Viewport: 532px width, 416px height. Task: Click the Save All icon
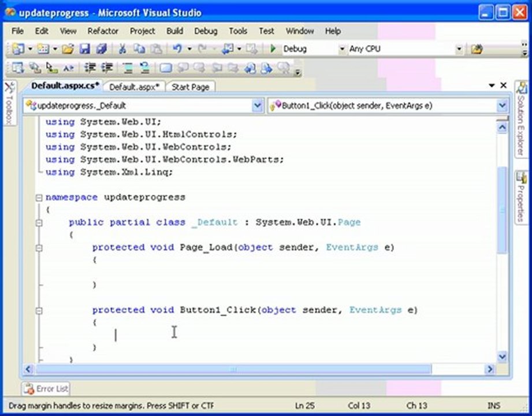[102, 49]
